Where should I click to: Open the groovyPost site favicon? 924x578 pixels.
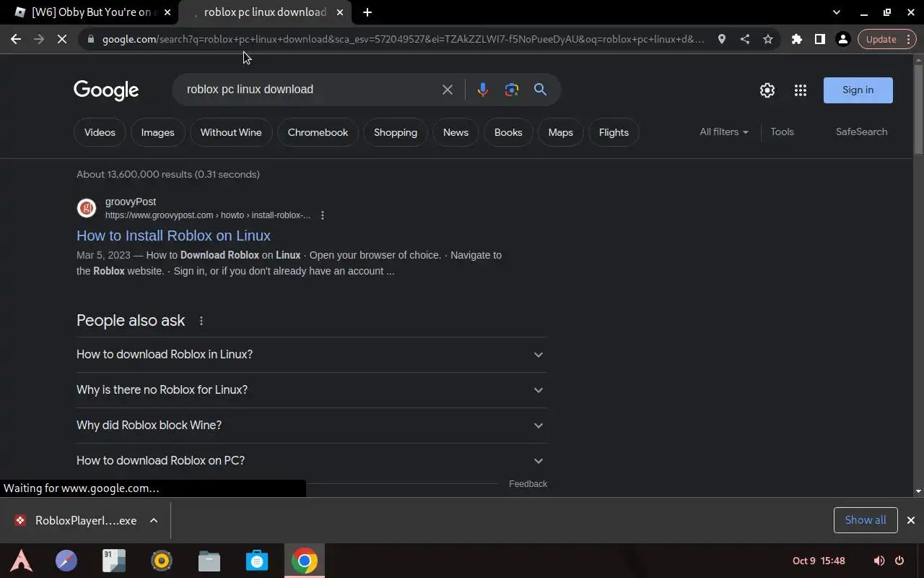click(x=87, y=208)
